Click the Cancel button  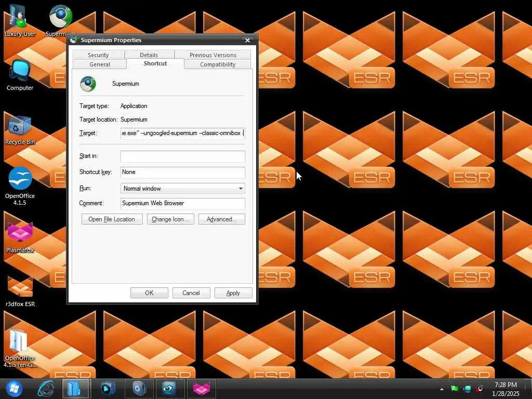click(x=191, y=293)
